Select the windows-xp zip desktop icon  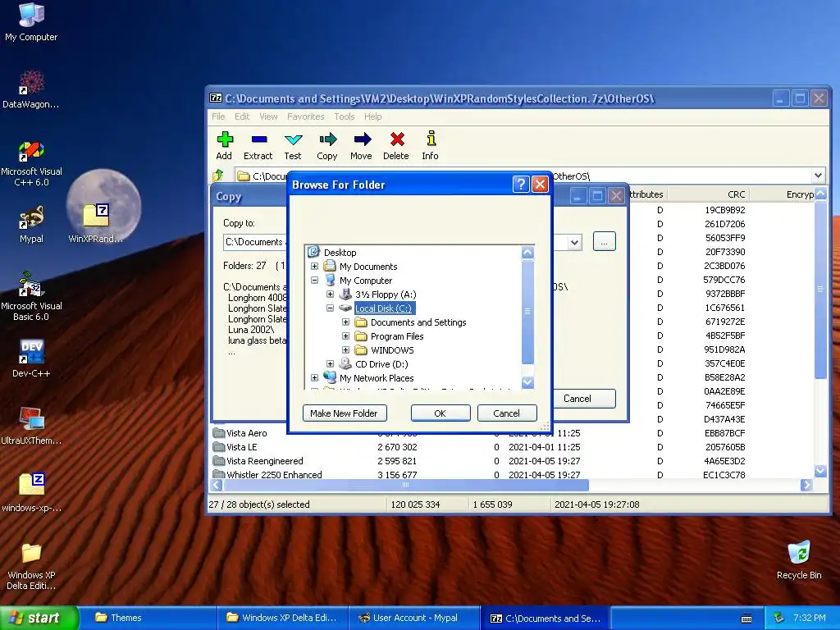click(31, 493)
